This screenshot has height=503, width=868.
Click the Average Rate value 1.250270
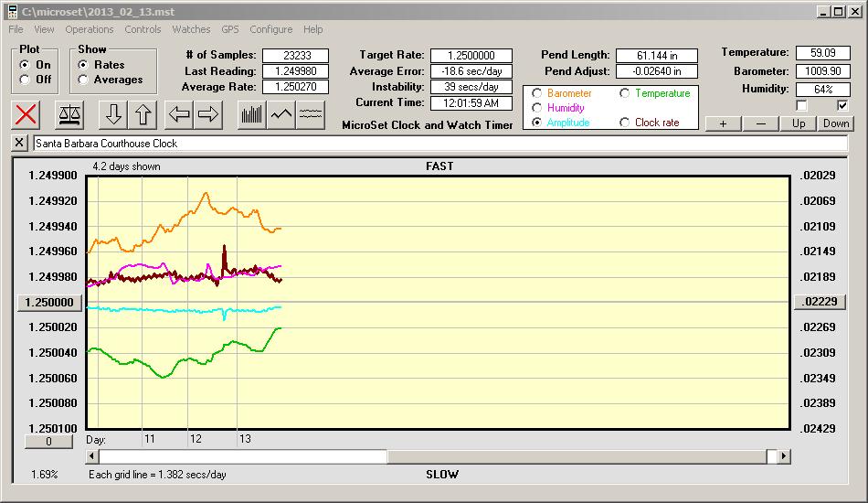tap(296, 87)
